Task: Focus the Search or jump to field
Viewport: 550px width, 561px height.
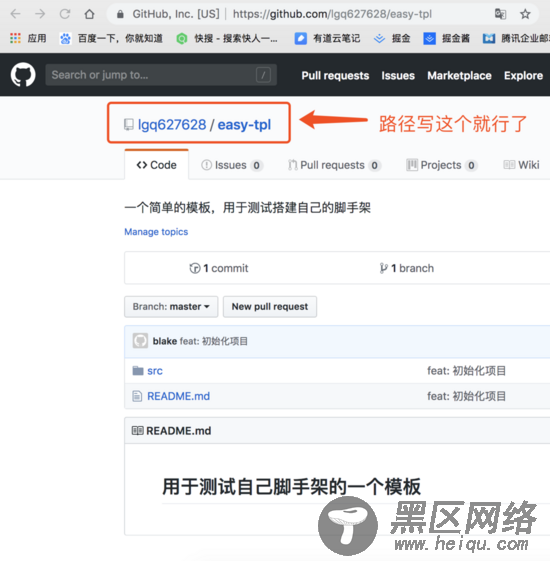Action: pos(161,75)
